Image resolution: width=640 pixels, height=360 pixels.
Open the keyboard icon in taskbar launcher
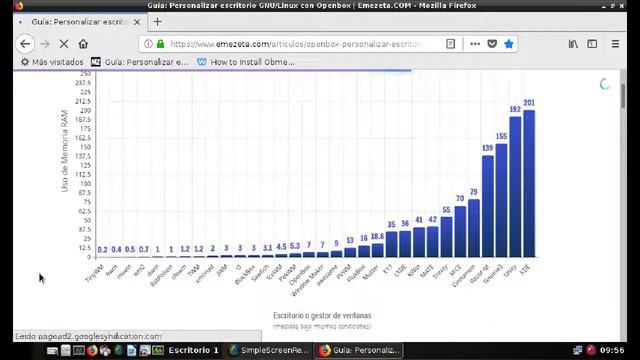(52, 351)
